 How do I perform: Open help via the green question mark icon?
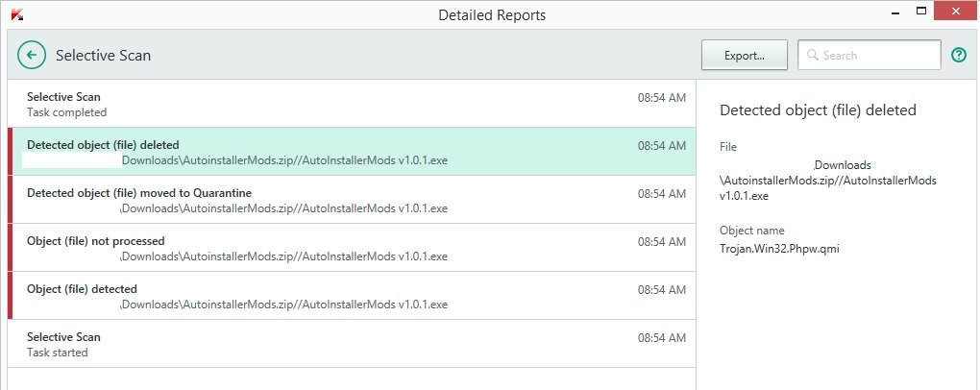(x=958, y=55)
